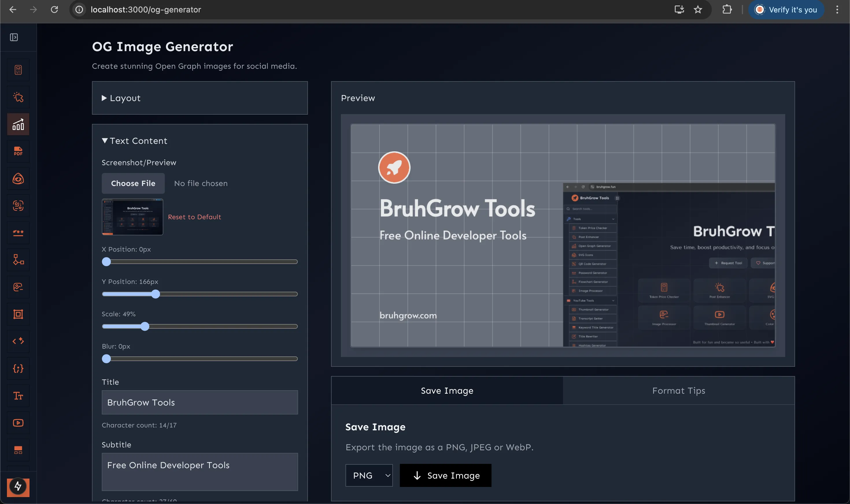850x504 pixels.
Task: Open the Token Price Checker calculator icon
Action: [18, 70]
